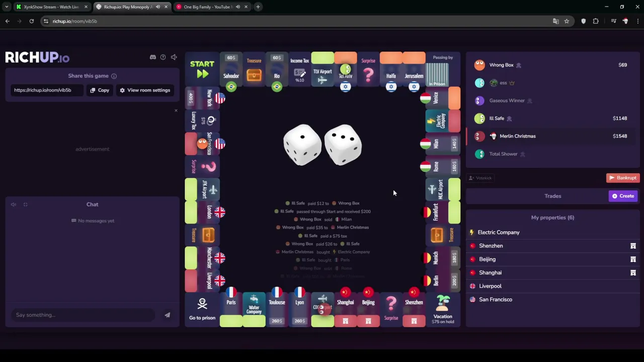This screenshot has width=644, height=362.
Task: Go back in browser history
Action: [x=7, y=21]
